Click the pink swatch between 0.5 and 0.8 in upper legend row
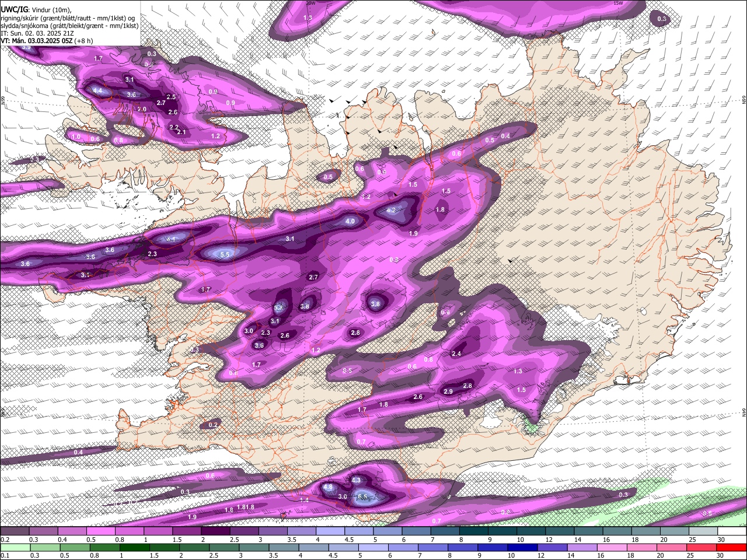747x560 pixels. coord(100,531)
